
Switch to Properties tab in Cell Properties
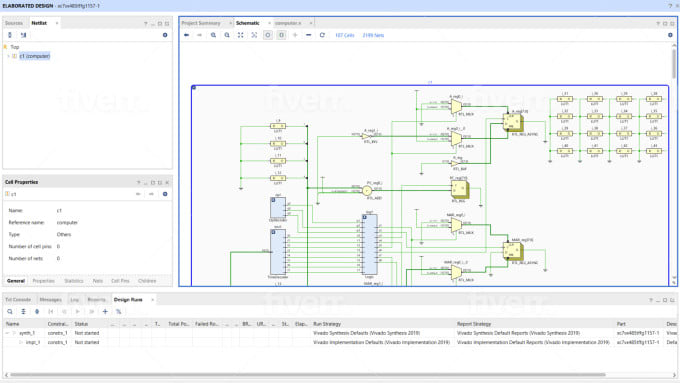43,281
